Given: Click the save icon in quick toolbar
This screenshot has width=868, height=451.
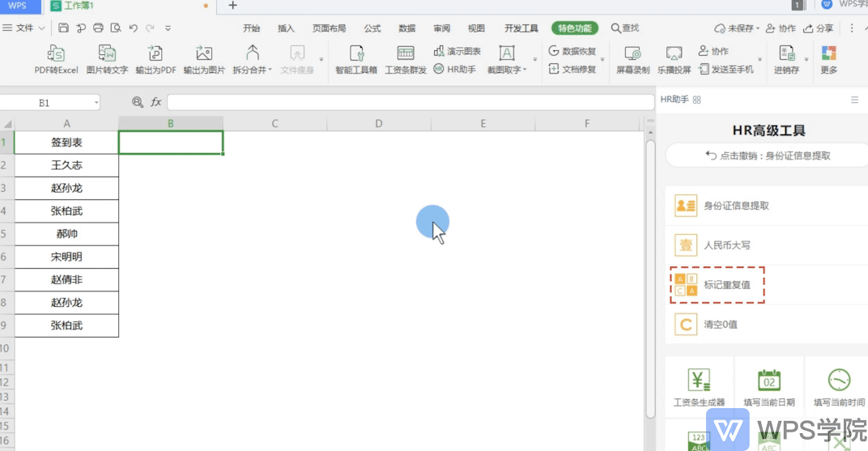Looking at the screenshot, I should pos(63,28).
